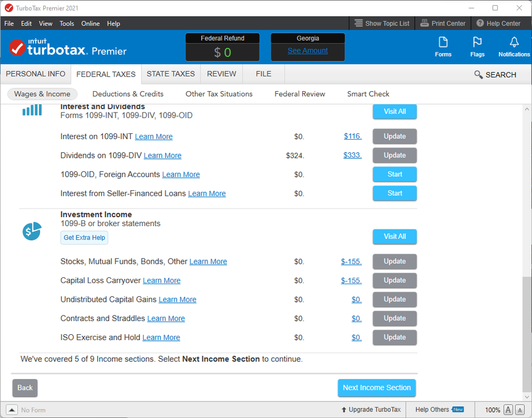Select Federal Review subtab

pos(300,94)
